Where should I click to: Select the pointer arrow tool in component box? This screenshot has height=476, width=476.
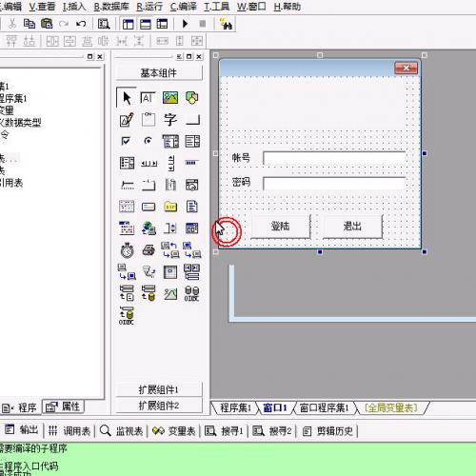pos(127,98)
